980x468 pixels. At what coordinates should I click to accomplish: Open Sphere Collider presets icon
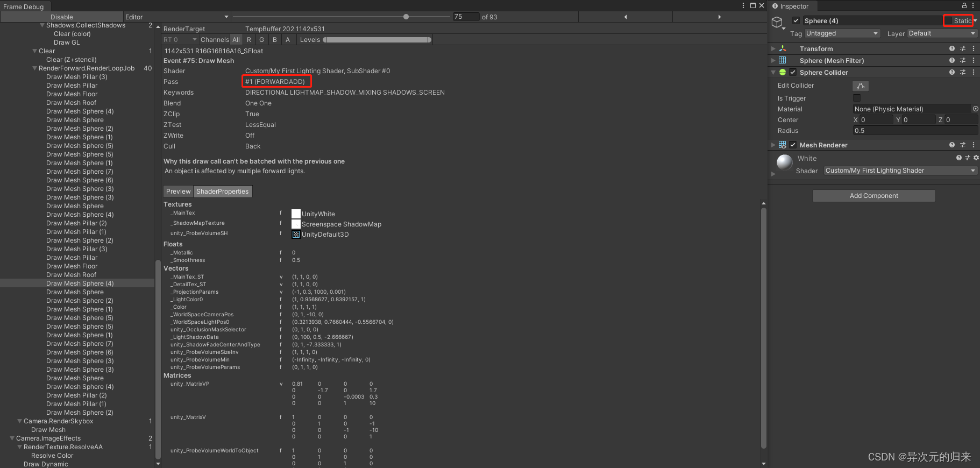pos(963,72)
